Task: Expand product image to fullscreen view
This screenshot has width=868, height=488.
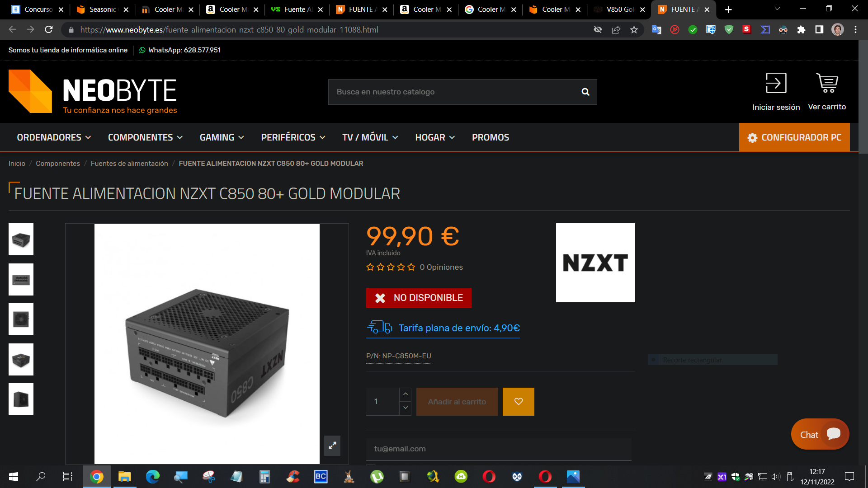Action: coord(332,446)
